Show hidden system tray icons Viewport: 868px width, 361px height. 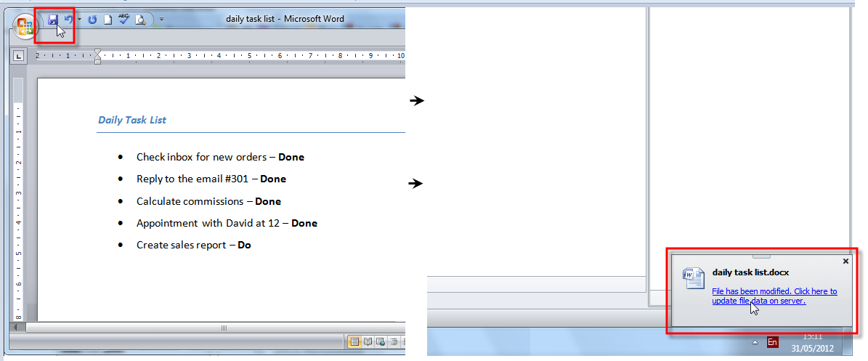click(x=755, y=341)
